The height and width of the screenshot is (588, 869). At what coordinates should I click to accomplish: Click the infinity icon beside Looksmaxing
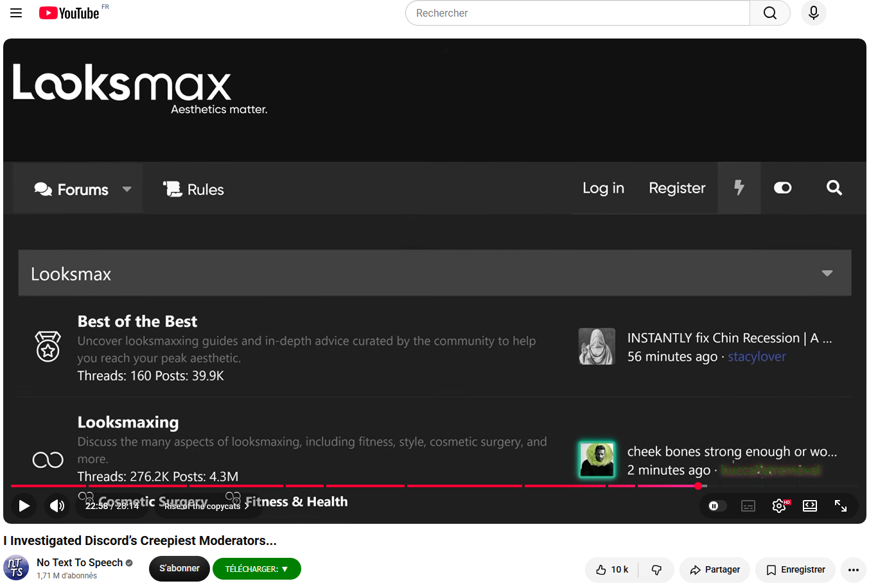48,460
